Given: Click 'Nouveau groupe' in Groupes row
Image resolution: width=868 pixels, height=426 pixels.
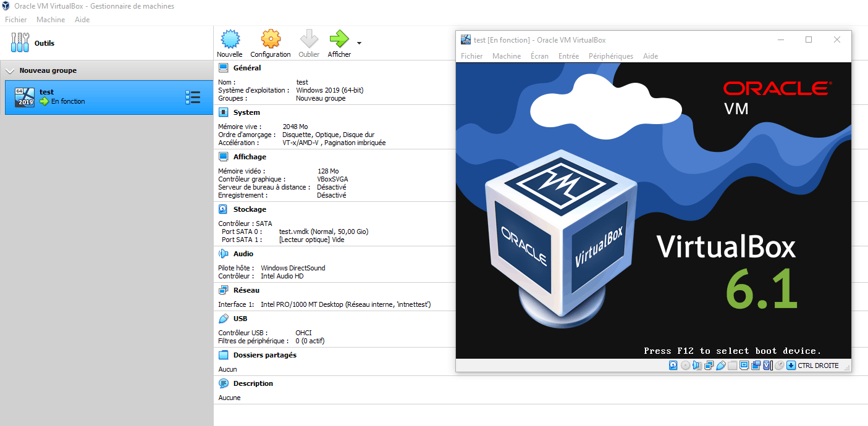Looking at the screenshot, I should 321,98.
